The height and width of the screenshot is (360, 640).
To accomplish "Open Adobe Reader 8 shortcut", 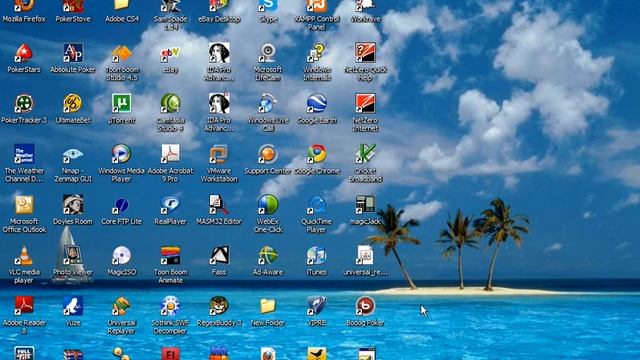I will (x=24, y=306).
